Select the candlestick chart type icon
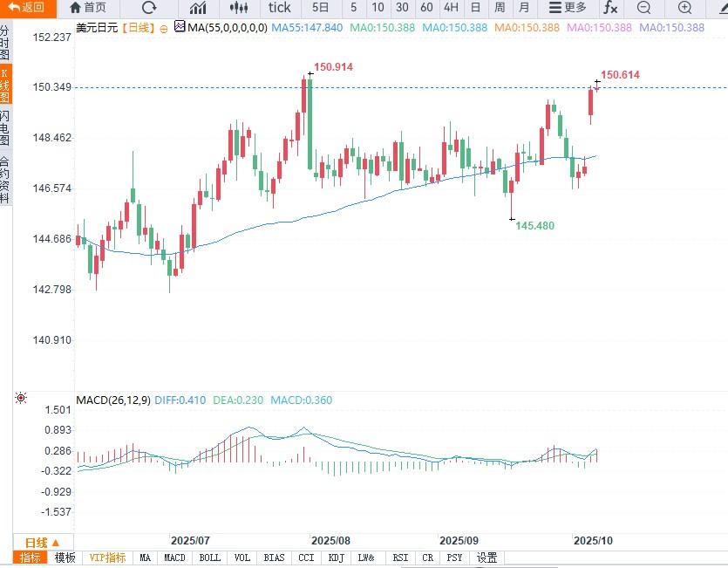728x568 pixels. tap(242, 8)
